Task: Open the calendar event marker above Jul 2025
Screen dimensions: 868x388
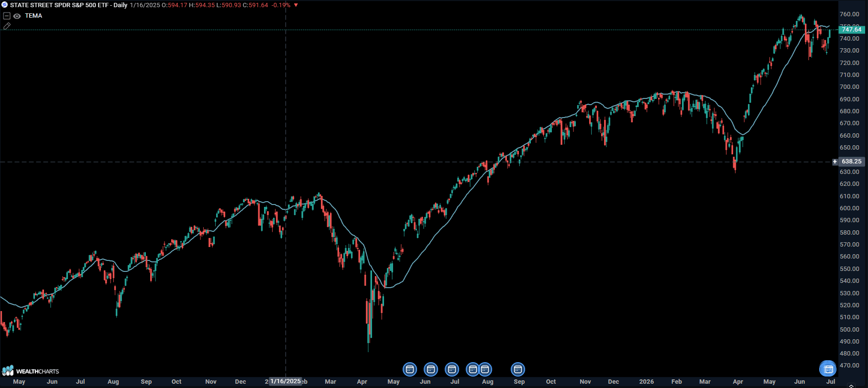Action: pos(452,369)
